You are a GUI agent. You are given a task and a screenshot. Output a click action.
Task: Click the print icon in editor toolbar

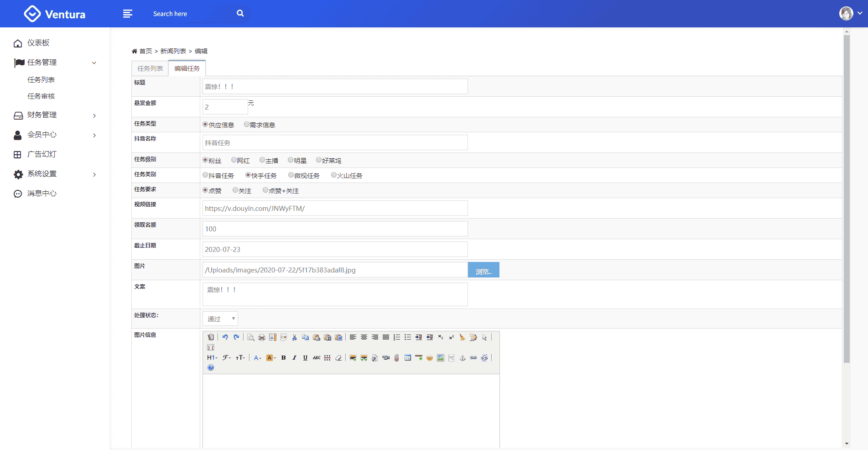pyautogui.click(x=262, y=337)
